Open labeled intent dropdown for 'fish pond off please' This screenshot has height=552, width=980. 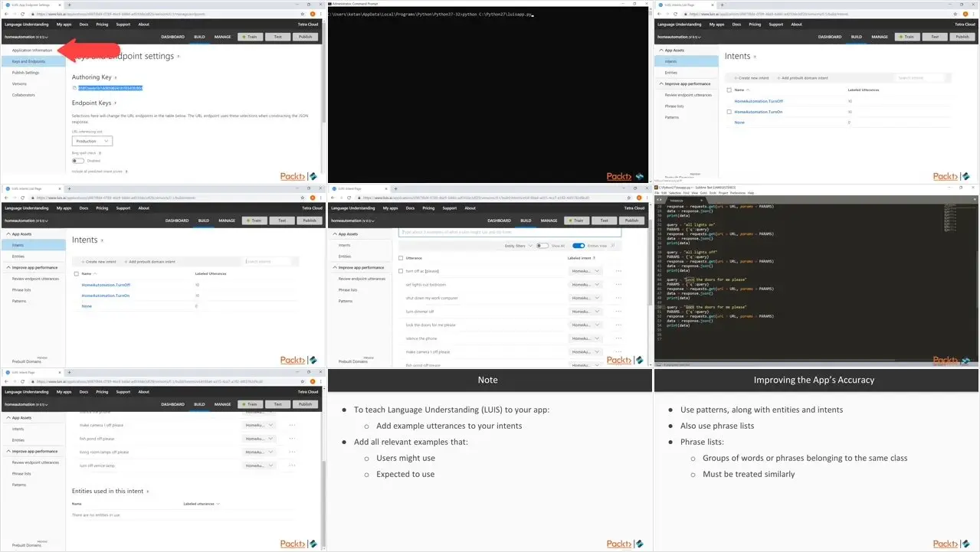[261, 439]
